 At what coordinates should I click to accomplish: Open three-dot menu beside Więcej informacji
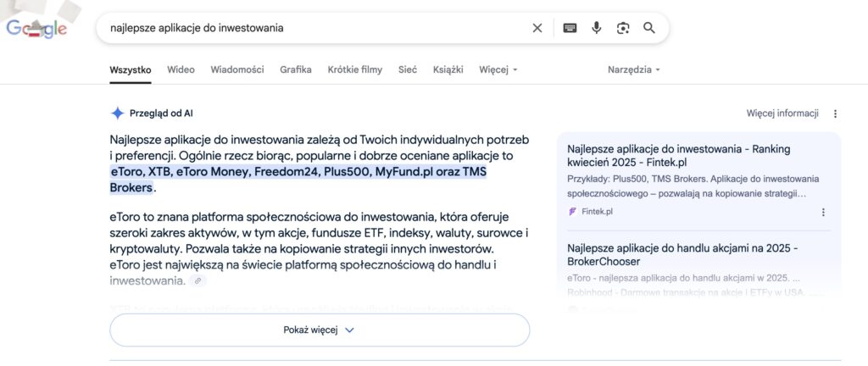[x=835, y=114]
